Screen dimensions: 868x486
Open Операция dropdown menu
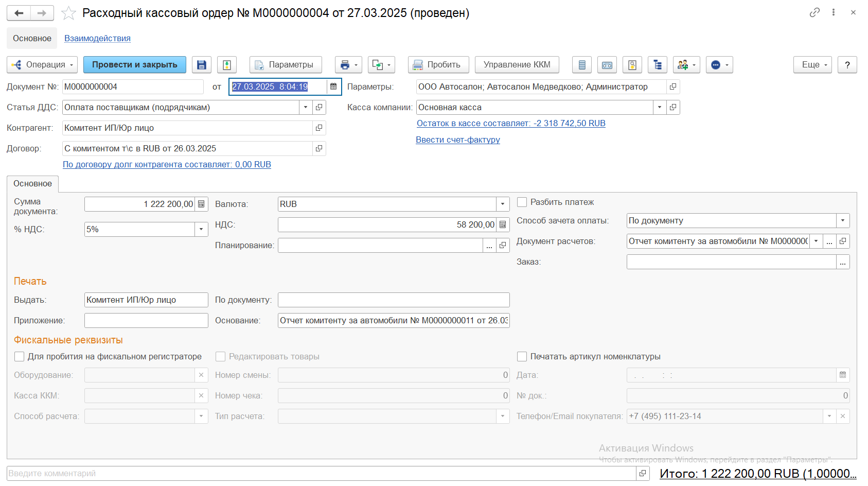pyautogui.click(x=42, y=65)
